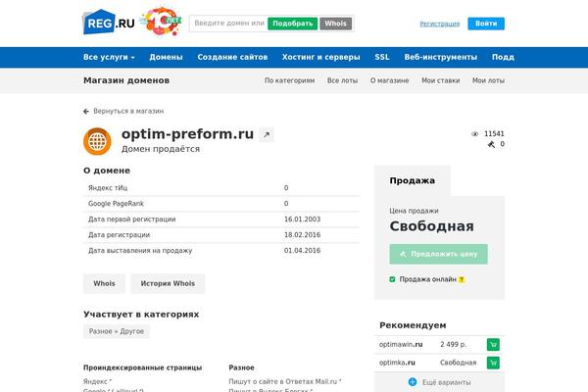Expand the Все услуги dropdown menu
The image size is (588, 392).
point(109,57)
